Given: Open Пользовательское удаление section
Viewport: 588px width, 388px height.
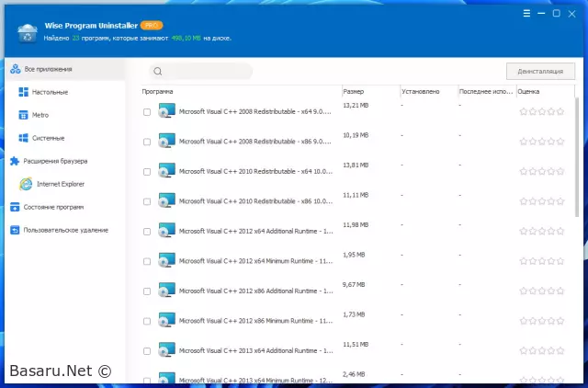Looking at the screenshot, I should pos(65,230).
